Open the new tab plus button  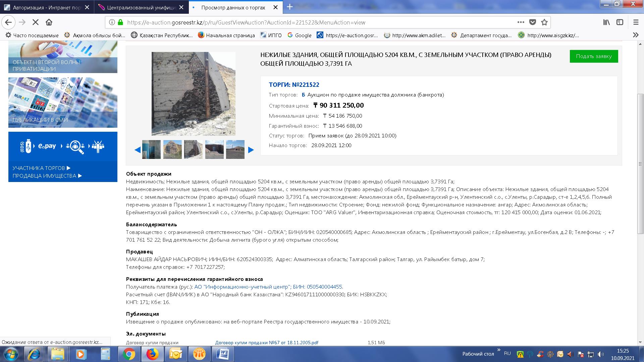290,7
